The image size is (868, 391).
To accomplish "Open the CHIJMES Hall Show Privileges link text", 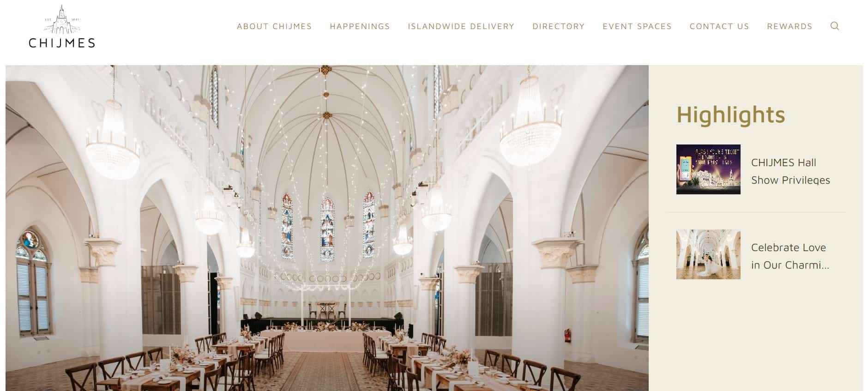I will click(x=790, y=171).
